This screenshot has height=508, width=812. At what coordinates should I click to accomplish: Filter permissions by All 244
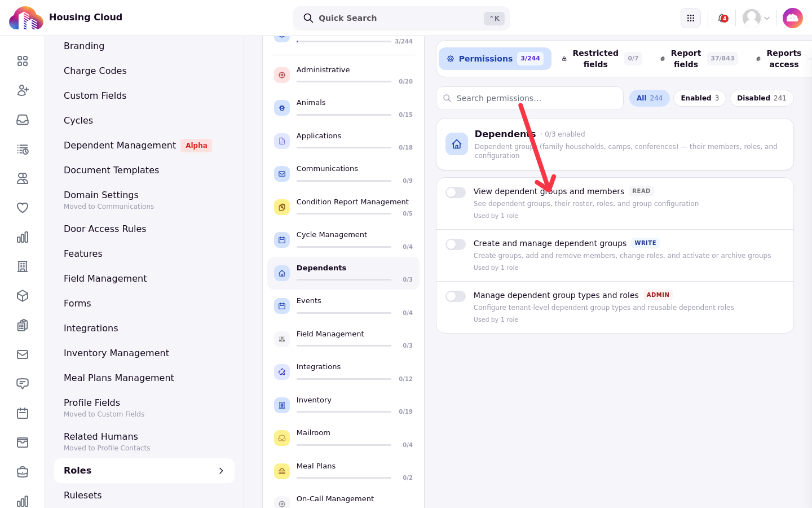[x=650, y=98]
